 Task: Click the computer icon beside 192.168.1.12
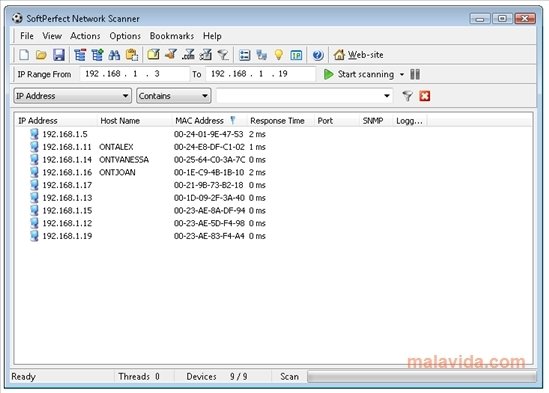coord(34,223)
